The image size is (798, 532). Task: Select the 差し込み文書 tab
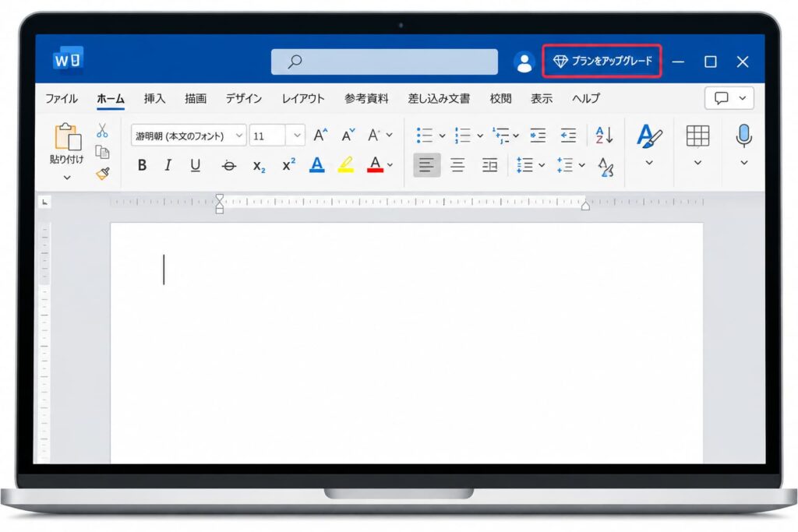(439, 98)
